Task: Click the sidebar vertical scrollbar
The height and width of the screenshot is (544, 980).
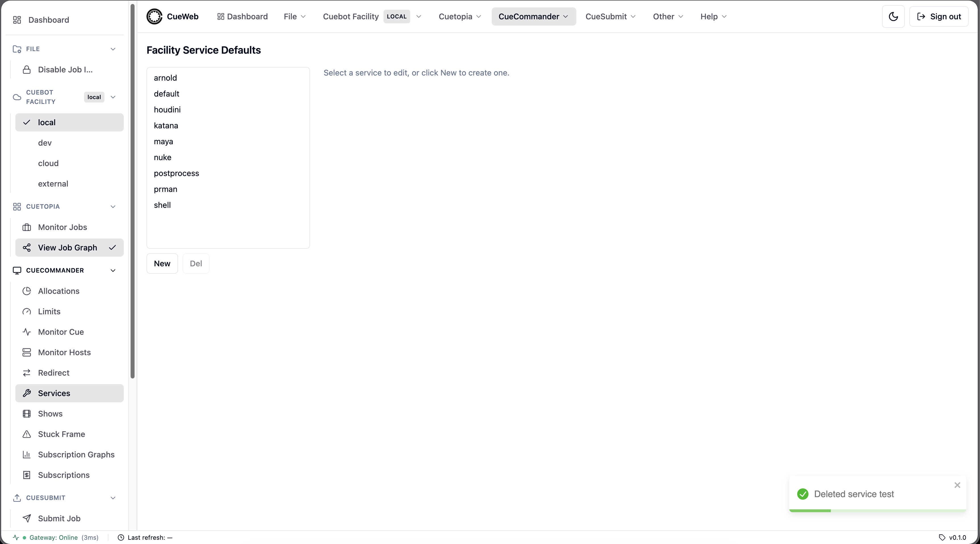Action: point(132,191)
